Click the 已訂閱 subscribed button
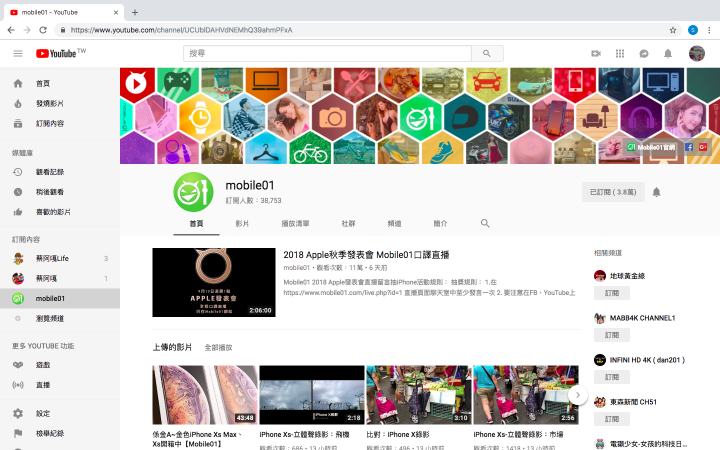 pos(613,192)
